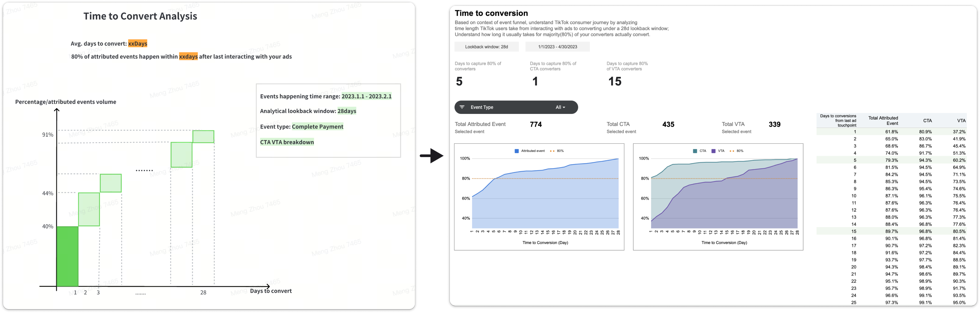Click the filter icon beside Event Type
Image resolution: width=980 pixels, height=313 pixels.
[462, 107]
